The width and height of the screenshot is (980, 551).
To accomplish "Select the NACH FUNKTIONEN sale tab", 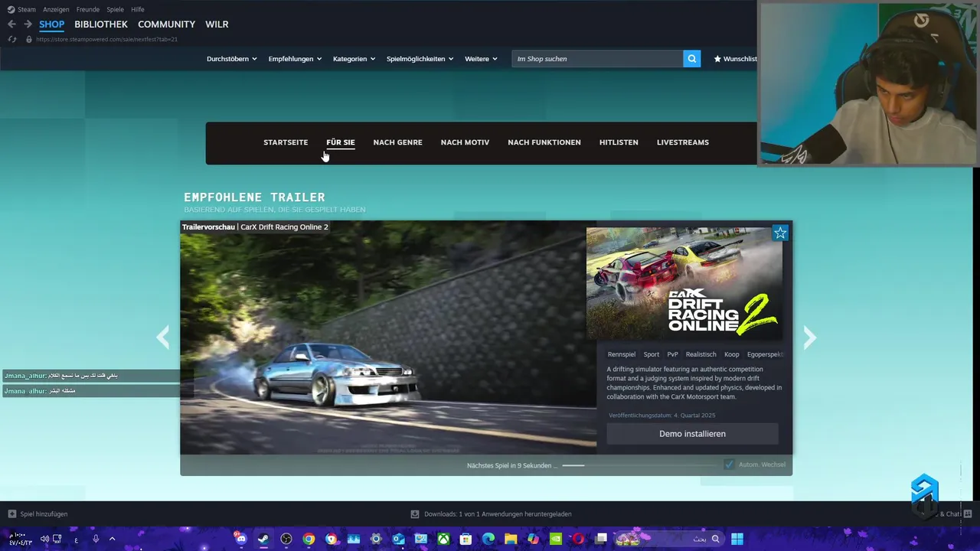I will tap(544, 142).
